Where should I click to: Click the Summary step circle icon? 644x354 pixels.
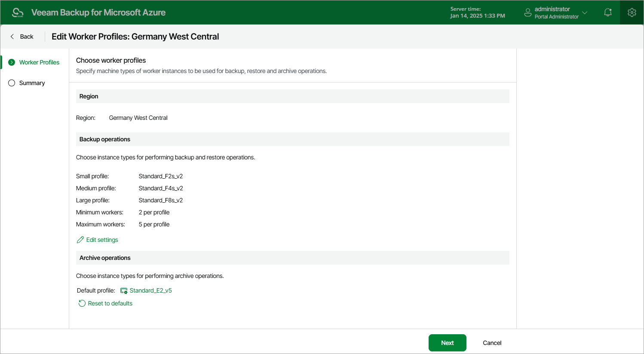[12, 83]
